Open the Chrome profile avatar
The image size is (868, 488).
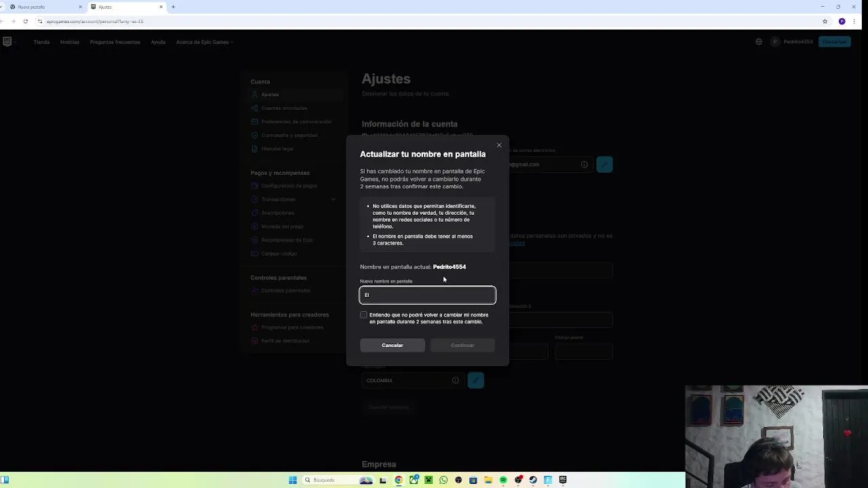pos(842,21)
